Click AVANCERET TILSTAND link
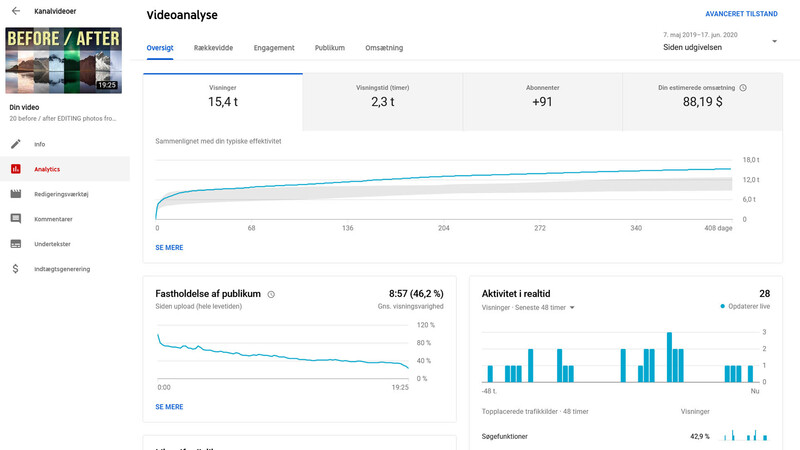Screen dimensions: 800x450 741,14
